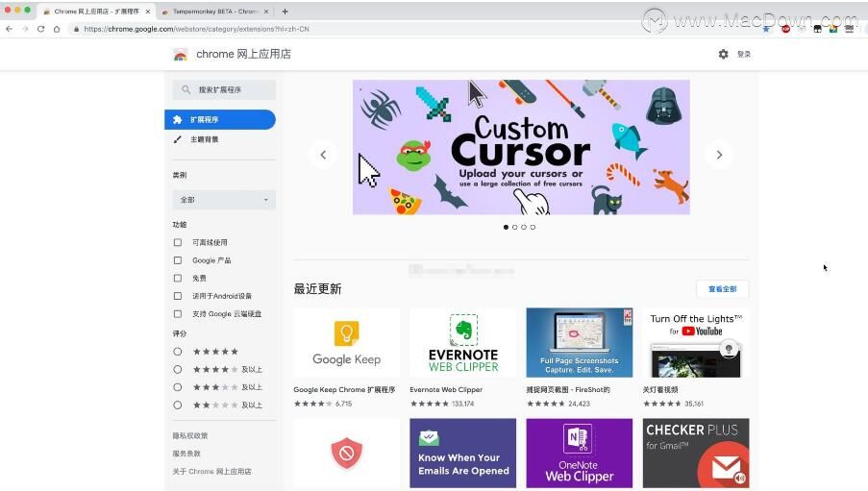The image size is (868, 491).
Task: Open the FireShot full page screenshots card
Action: click(x=579, y=358)
